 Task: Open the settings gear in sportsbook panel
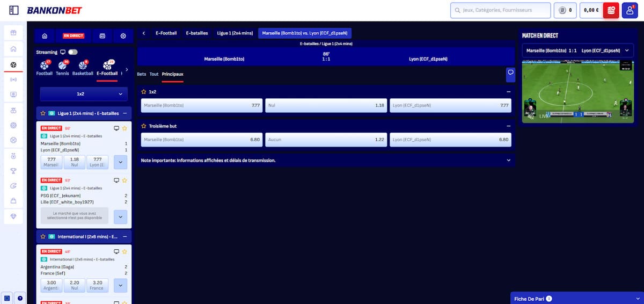pyautogui.click(x=123, y=36)
